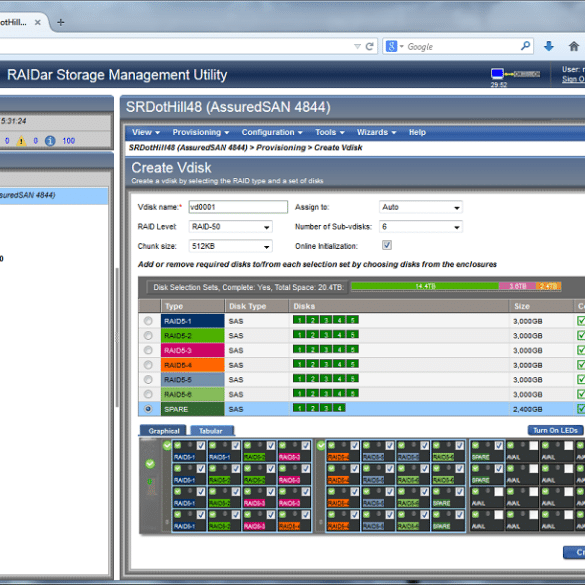Click the orange 2.4TB space bar segment
Screen dimensions: 585x585
click(548, 286)
